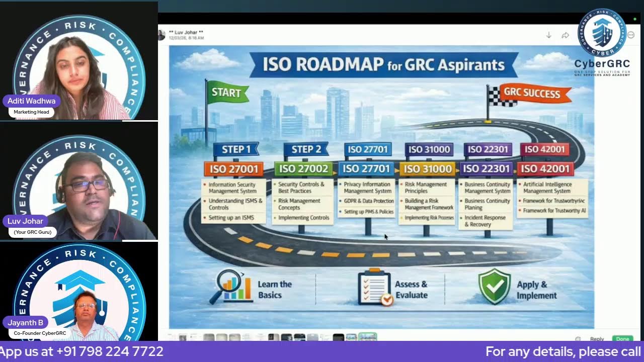The image size is (644, 362).
Task: Click the download arrow icon in viewer header
Action: click(548, 35)
